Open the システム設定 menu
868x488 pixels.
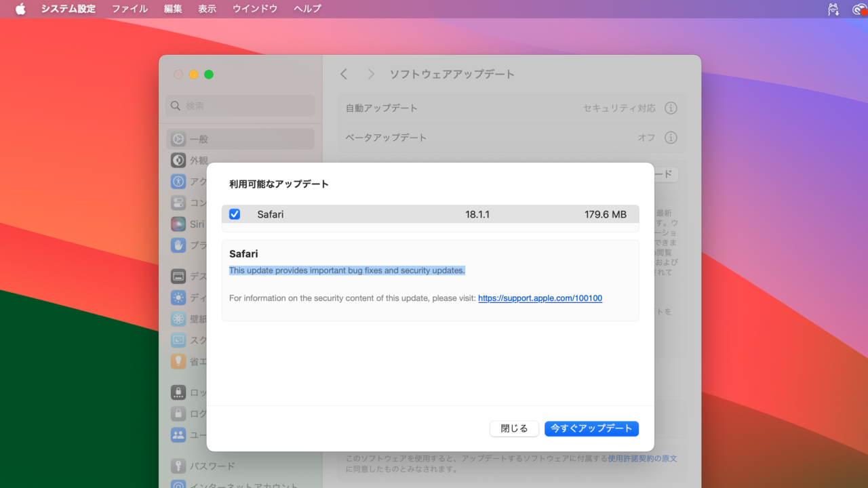pyautogui.click(x=68, y=9)
